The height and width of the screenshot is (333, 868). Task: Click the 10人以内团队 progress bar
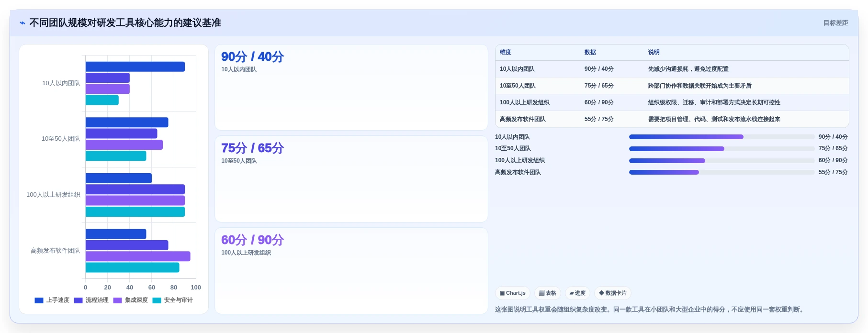(x=721, y=137)
